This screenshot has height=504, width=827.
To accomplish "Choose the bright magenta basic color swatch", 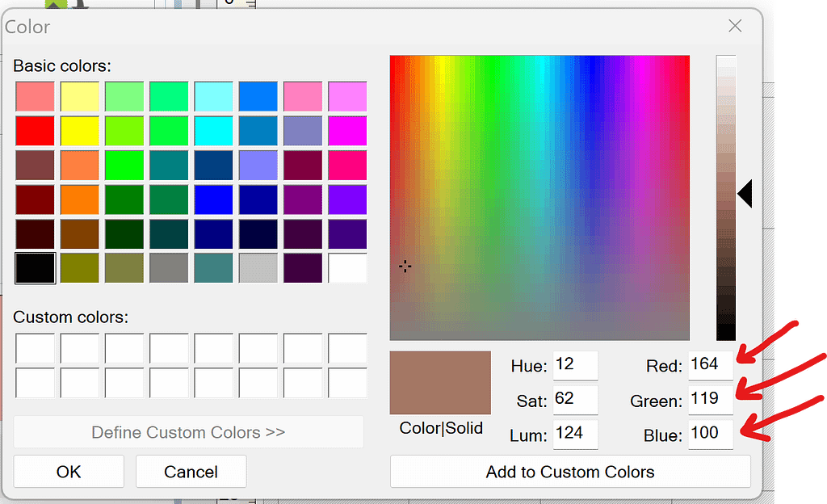I will [x=347, y=131].
